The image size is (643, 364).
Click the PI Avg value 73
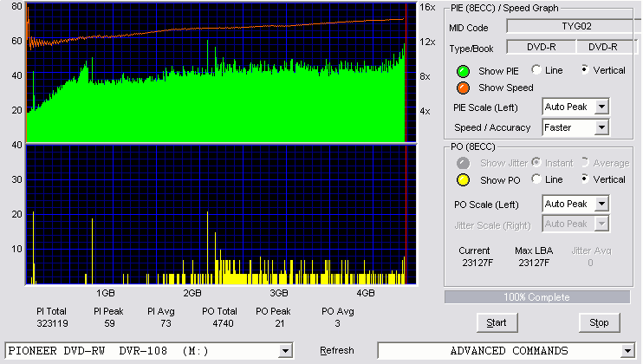pyautogui.click(x=166, y=323)
